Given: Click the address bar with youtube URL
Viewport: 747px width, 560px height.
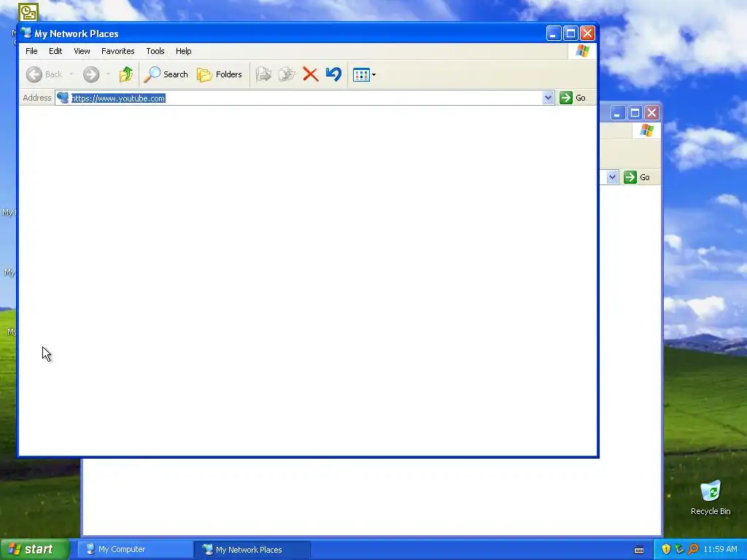Looking at the screenshot, I should pyautogui.click(x=305, y=98).
